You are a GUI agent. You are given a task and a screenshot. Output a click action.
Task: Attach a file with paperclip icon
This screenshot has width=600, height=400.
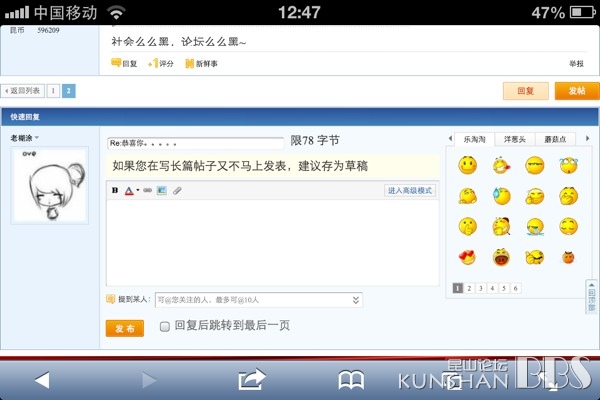pos(177,190)
